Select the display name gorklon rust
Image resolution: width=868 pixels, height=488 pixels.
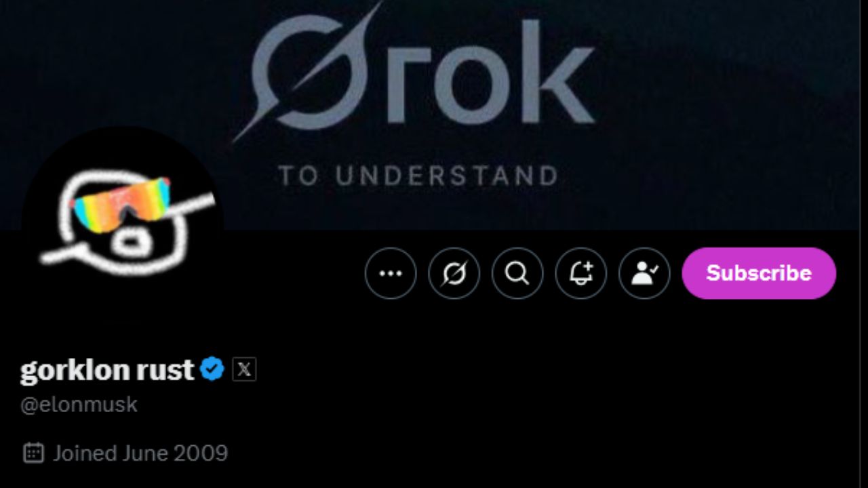tap(107, 370)
